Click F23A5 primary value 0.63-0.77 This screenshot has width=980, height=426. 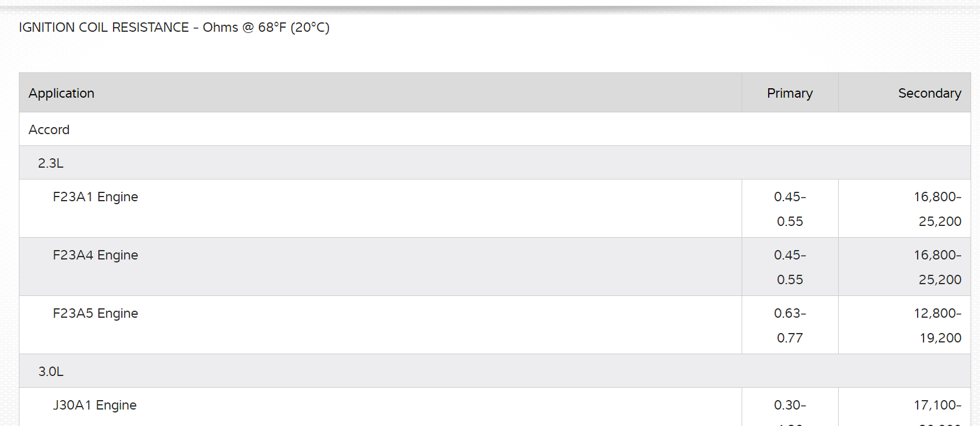tap(790, 325)
